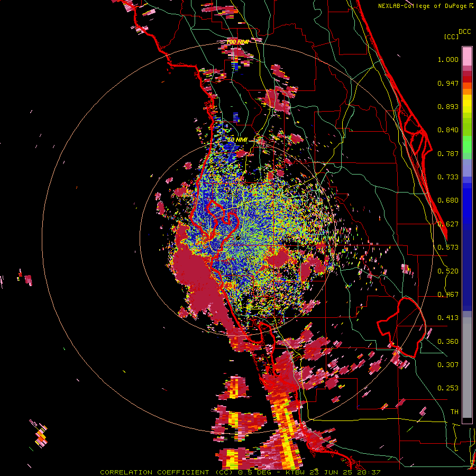Click the TH threshold label
Viewport: 476px width, 476px height.
click(x=454, y=412)
